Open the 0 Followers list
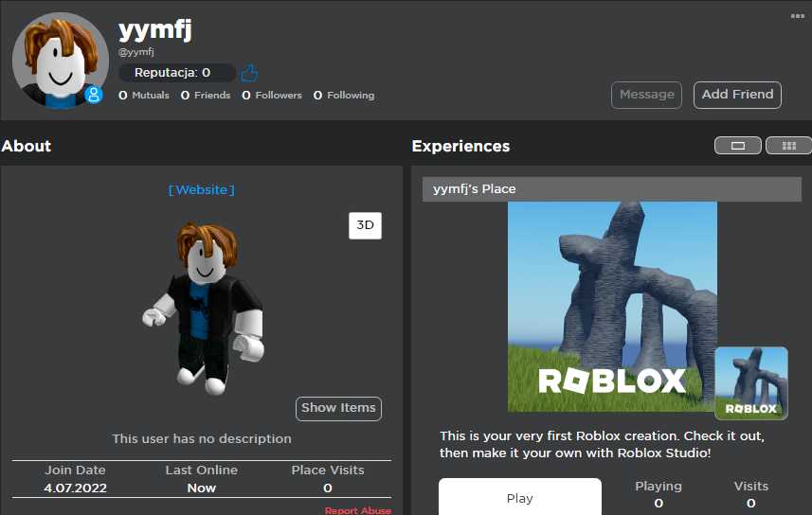The width and height of the screenshot is (812, 515). (272, 96)
